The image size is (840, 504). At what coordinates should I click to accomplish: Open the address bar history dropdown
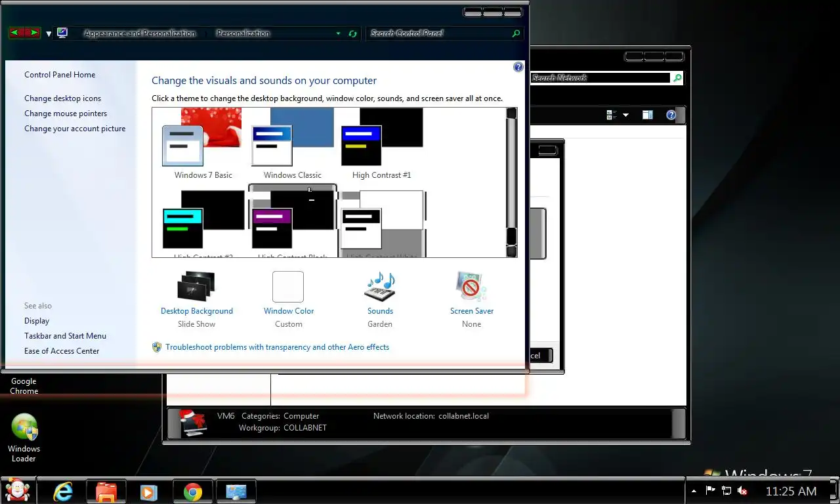coord(339,33)
